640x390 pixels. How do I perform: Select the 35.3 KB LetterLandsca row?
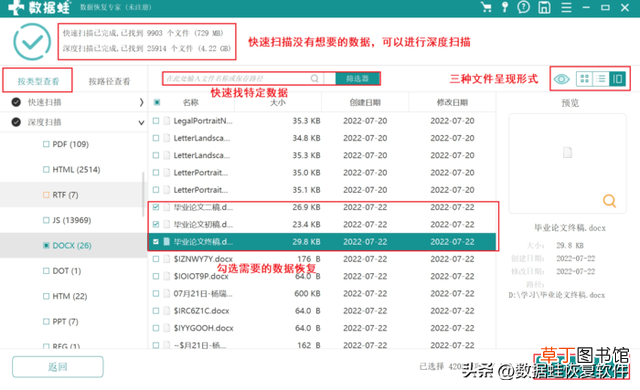click(x=322, y=155)
